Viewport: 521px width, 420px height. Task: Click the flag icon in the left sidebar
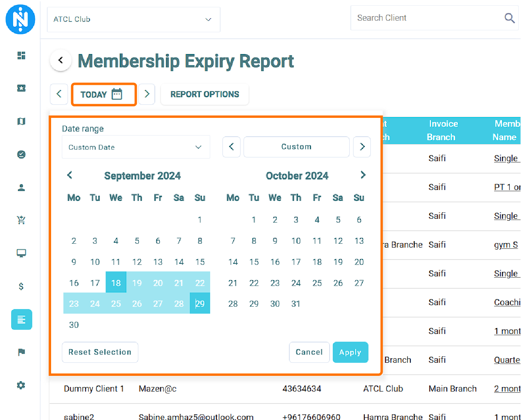21,352
